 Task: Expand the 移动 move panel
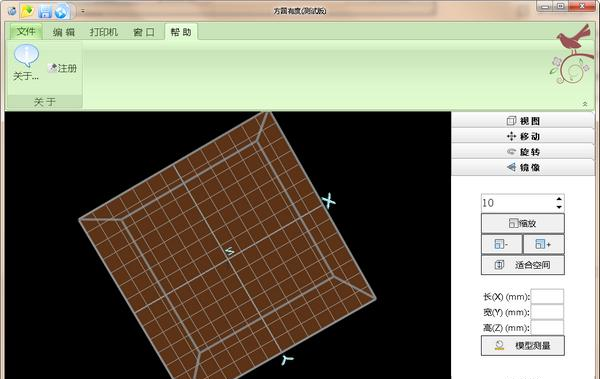pyautogui.click(x=523, y=136)
